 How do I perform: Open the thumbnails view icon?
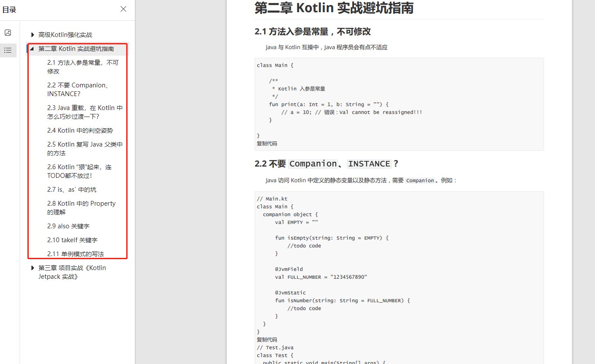point(8,33)
